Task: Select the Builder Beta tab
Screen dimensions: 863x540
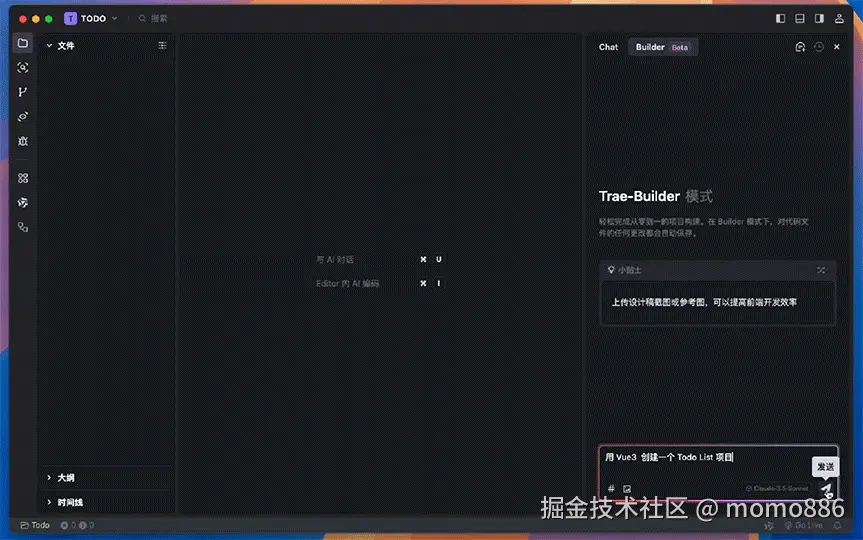Action: [x=663, y=47]
